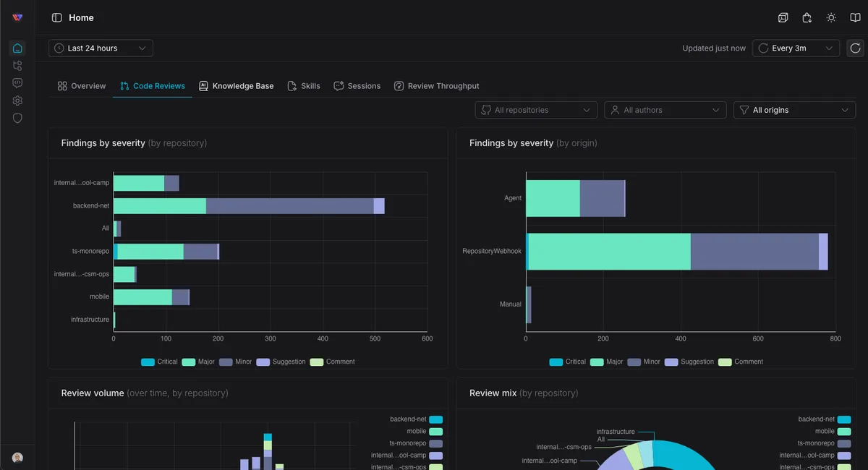This screenshot has width=868, height=470.
Task: Toggle mobile in Review mix legend
Action: click(x=833, y=432)
